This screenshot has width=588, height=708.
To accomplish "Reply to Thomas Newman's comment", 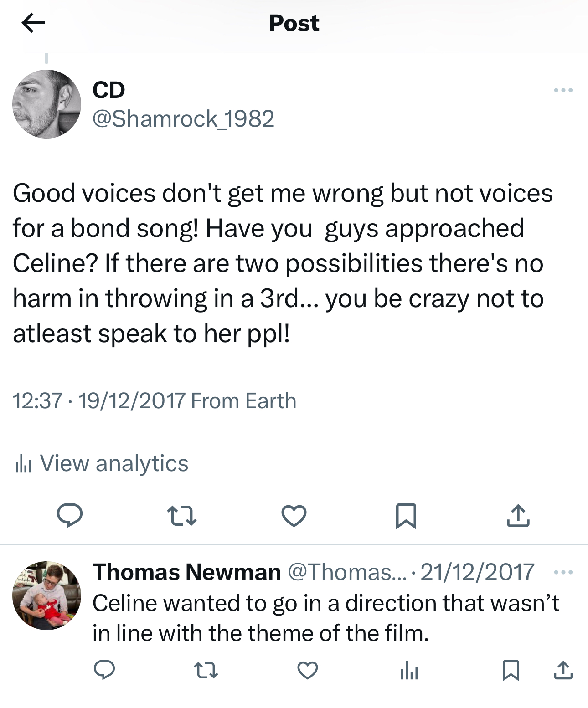I will 104,670.
